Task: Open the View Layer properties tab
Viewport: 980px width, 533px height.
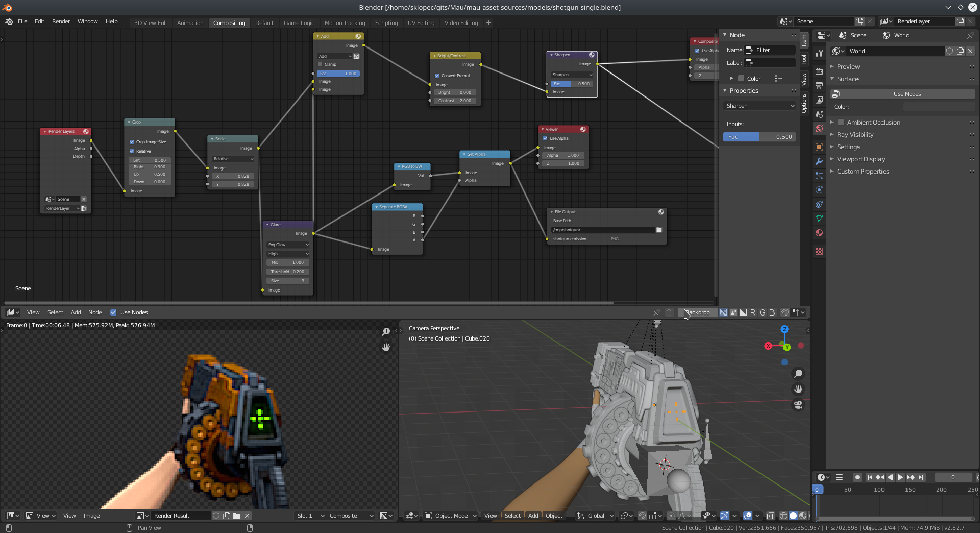Action: pos(819,100)
